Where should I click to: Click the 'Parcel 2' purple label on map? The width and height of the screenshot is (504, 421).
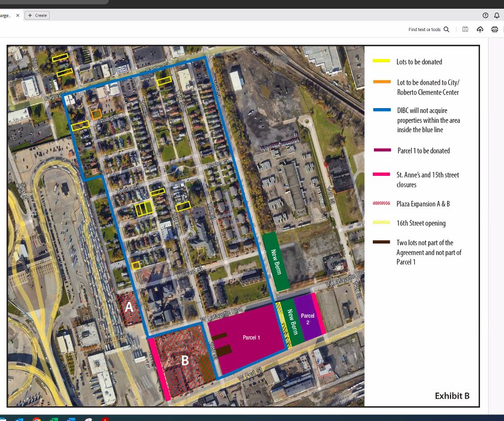tap(308, 319)
